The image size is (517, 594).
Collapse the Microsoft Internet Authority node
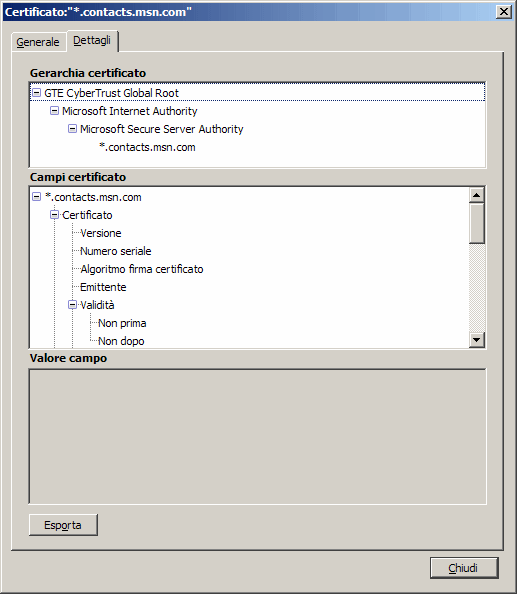pos(55,111)
